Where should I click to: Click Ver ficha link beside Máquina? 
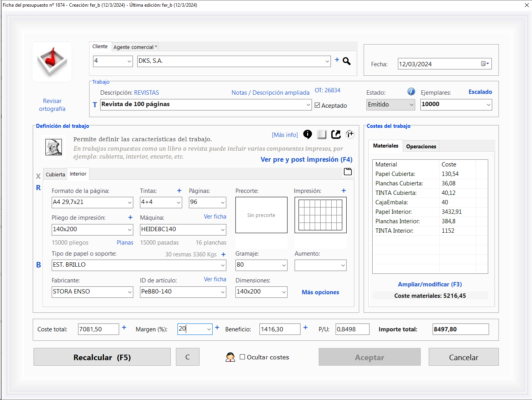pos(215,217)
